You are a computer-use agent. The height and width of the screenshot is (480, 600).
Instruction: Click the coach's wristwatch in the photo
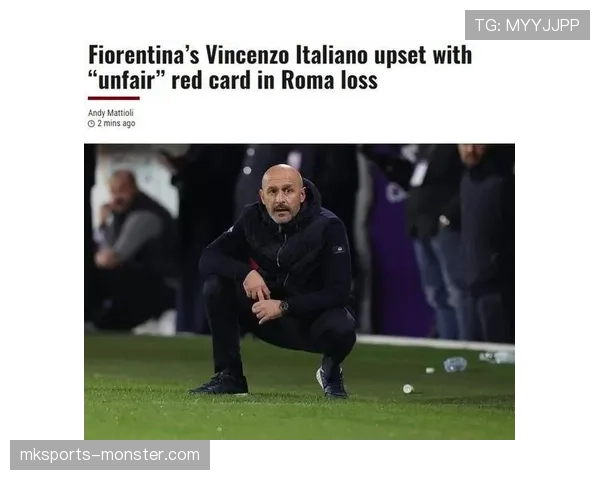(x=283, y=306)
